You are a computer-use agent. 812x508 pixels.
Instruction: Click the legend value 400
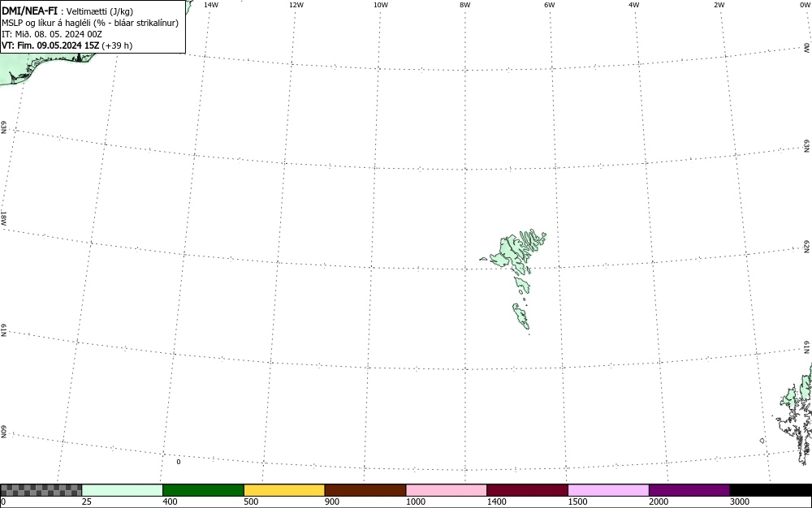click(170, 502)
